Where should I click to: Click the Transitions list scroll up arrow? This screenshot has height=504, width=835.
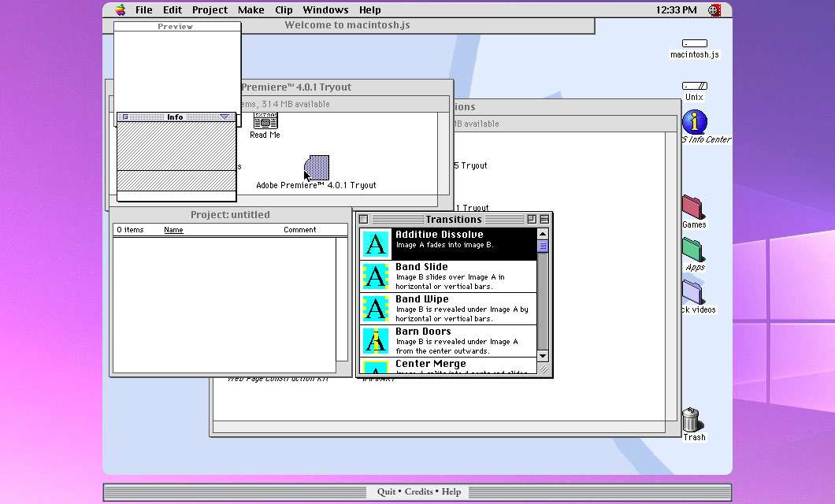click(543, 234)
